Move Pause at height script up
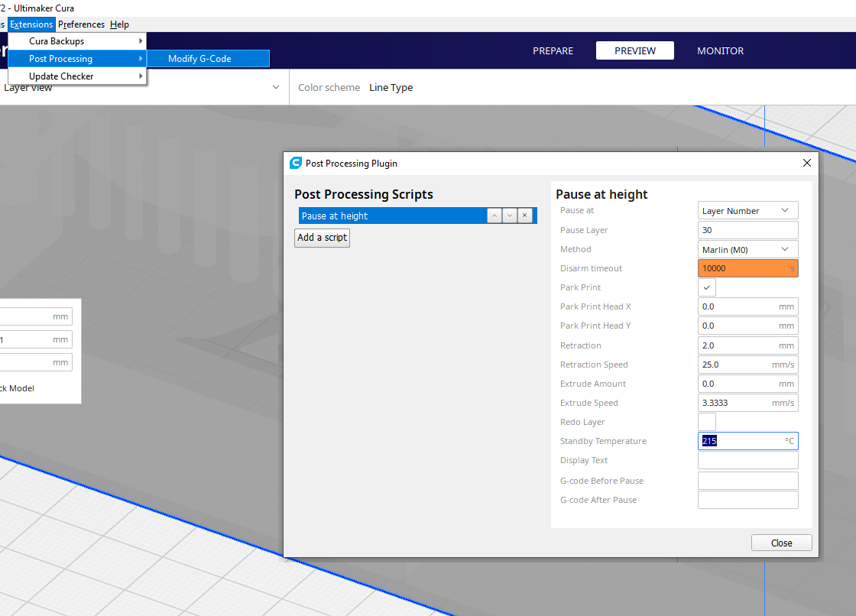The image size is (856, 616). click(x=494, y=216)
